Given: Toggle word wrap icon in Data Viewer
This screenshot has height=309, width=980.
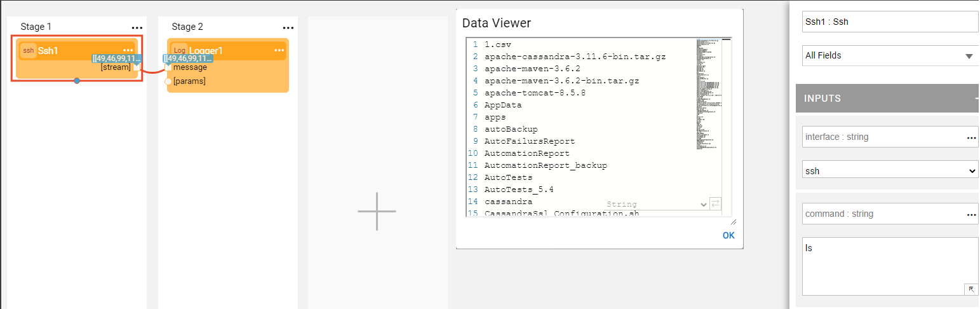Looking at the screenshot, I should [715, 203].
